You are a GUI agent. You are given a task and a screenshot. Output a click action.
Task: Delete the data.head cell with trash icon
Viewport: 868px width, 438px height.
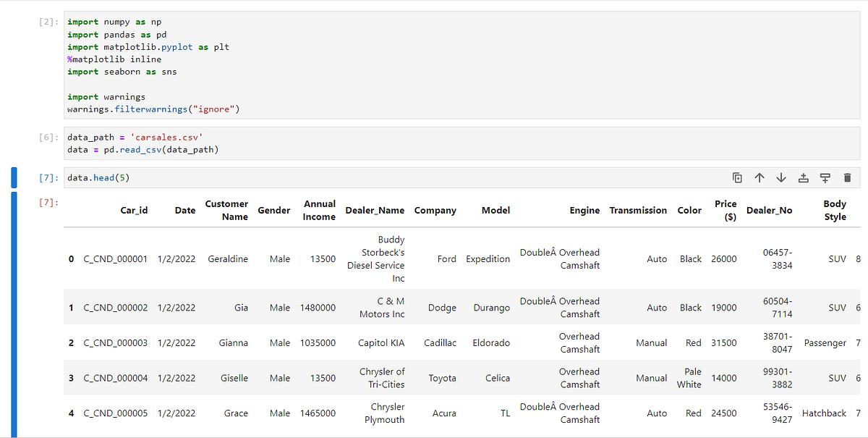[847, 177]
